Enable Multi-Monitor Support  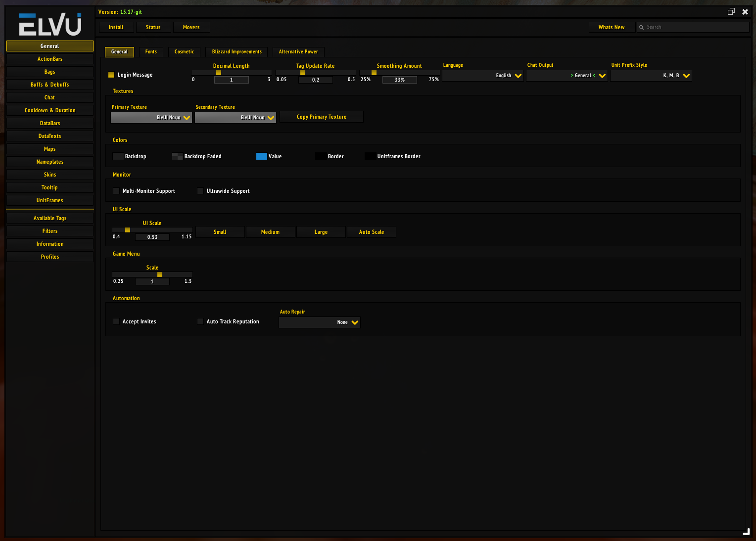(116, 191)
